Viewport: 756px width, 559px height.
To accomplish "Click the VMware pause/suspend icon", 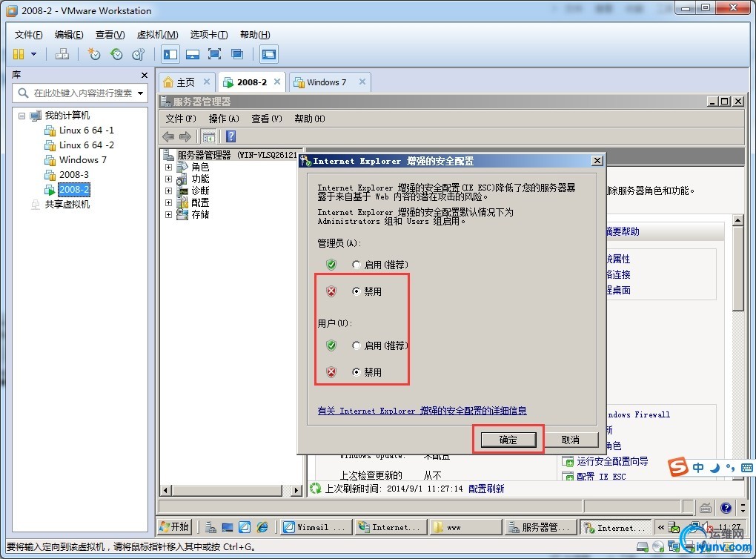I will click(x=19, y=54).
